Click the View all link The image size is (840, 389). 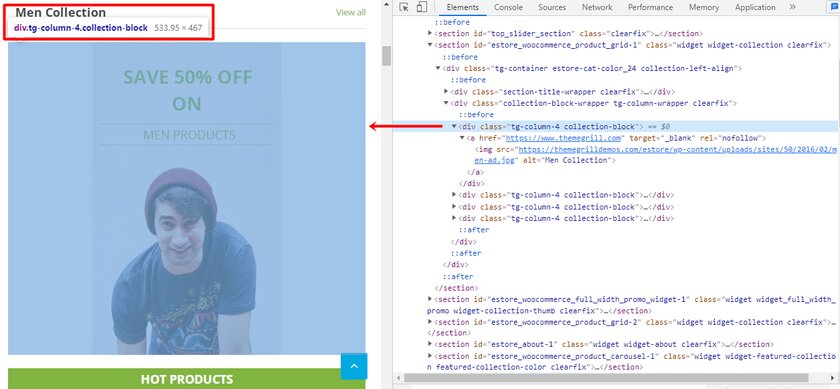[x=351, y=12]
